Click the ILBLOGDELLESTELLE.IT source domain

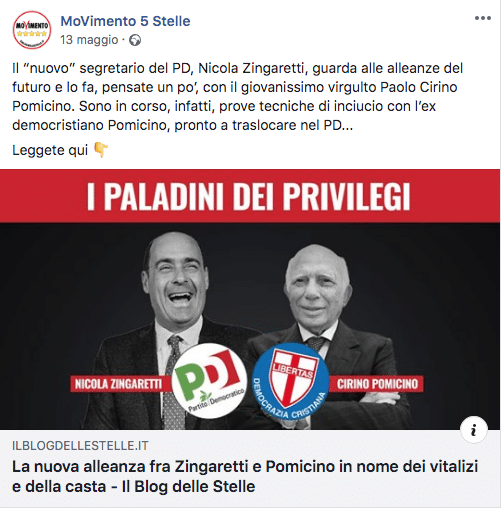coord(80,446)
